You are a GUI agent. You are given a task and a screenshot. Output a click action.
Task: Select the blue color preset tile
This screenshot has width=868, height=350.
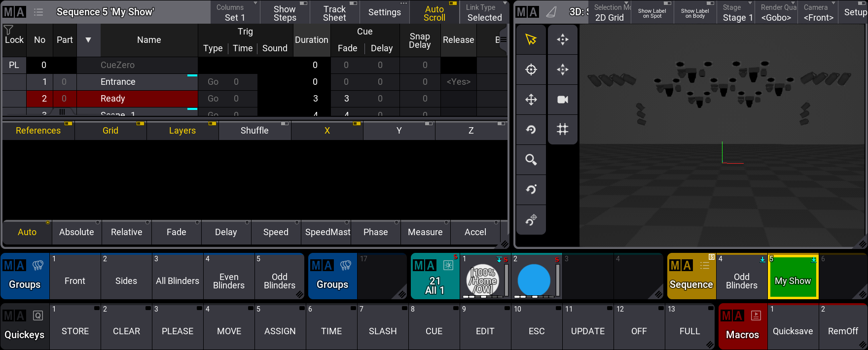pos(534,280)
